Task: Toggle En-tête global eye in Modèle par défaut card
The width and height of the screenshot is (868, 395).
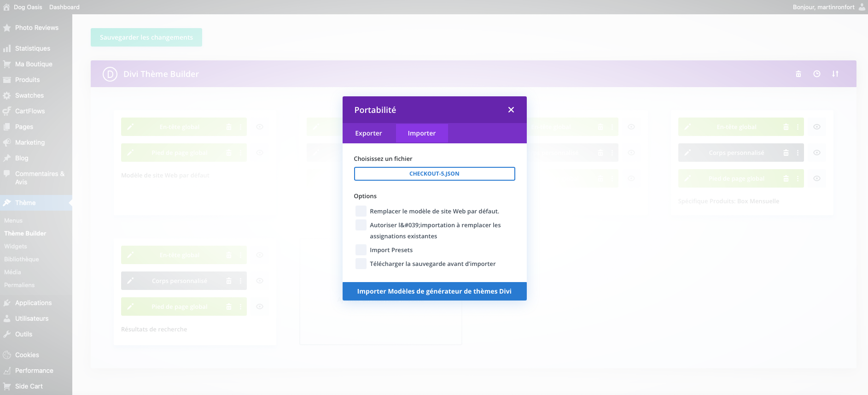Action: coord(260,127)
